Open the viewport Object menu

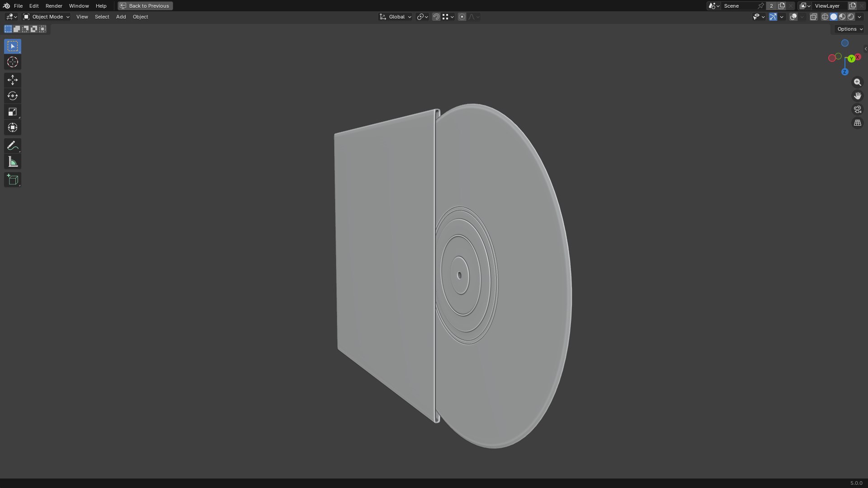140,17
